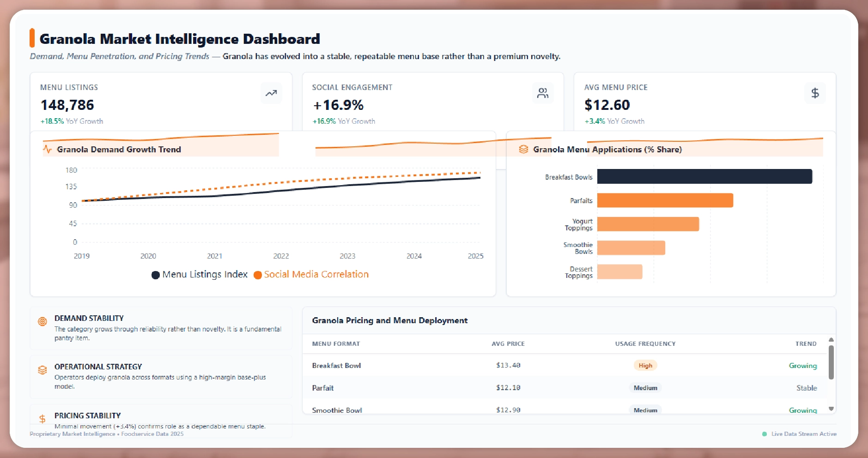The height and width of the screenshot is (458, 868).
Task: Click the dollar icon in Avg Menu Price card
Action: pos(815,93)
